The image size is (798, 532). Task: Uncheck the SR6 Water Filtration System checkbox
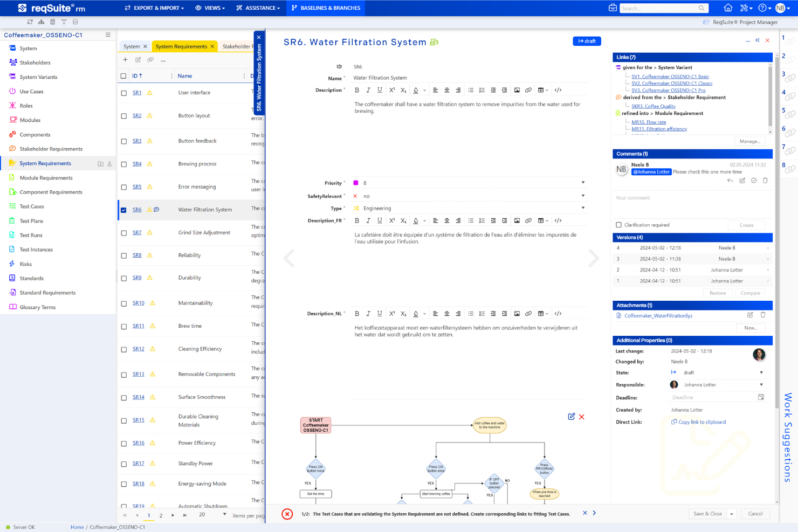coord(123,210)
